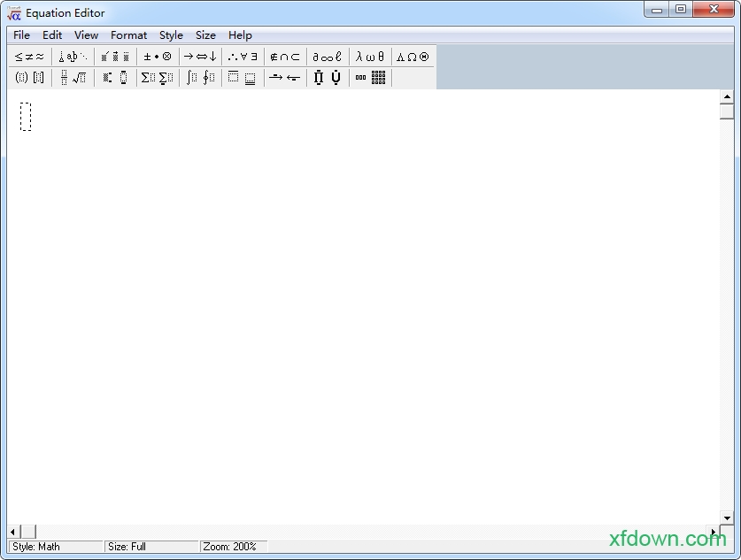
Task: Open the relational symbols palette
Action: point(29,57)
